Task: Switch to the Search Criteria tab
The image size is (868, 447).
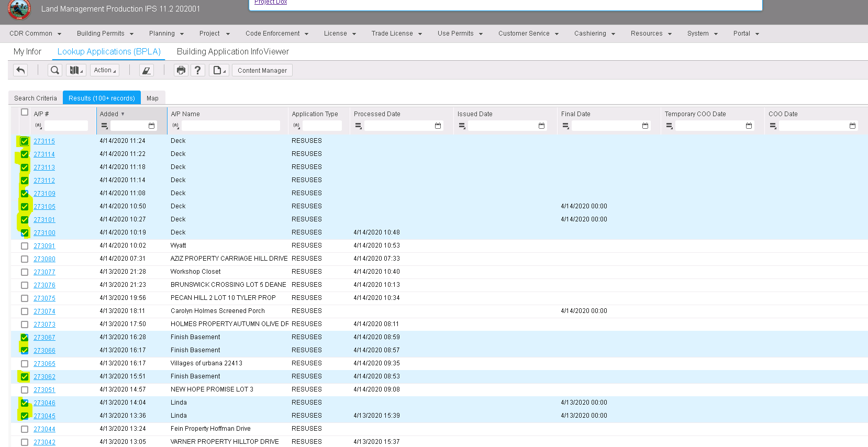Action: pyautogui.click(x=36, y=98)
